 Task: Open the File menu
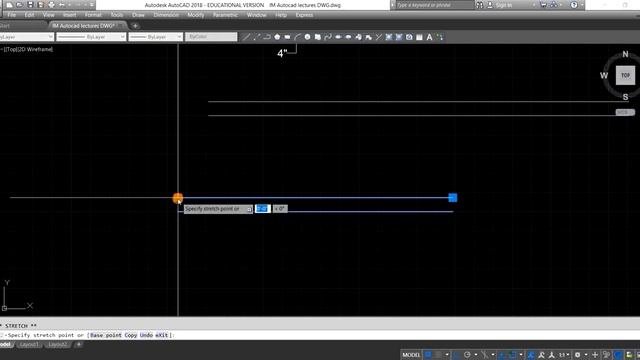click(12, 15)
